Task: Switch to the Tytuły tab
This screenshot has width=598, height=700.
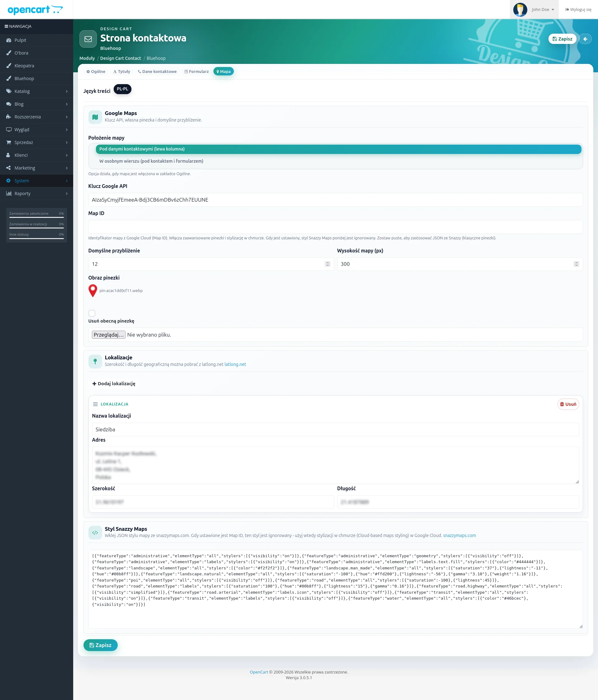Action: point(121,72)
